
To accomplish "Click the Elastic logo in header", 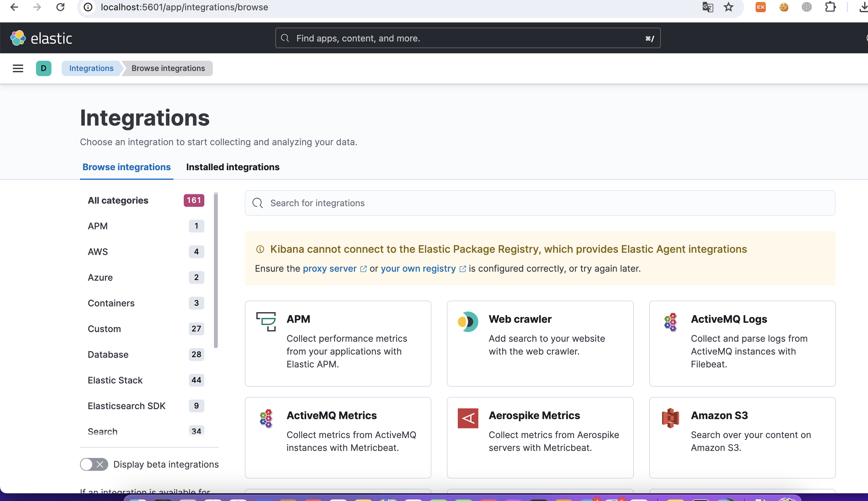I will pos(41,38).
